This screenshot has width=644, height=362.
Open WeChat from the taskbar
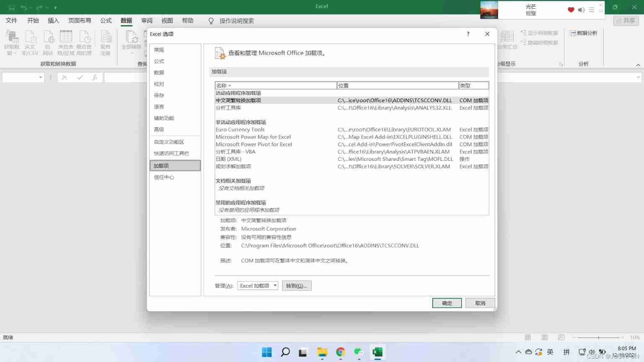point(358,352)
